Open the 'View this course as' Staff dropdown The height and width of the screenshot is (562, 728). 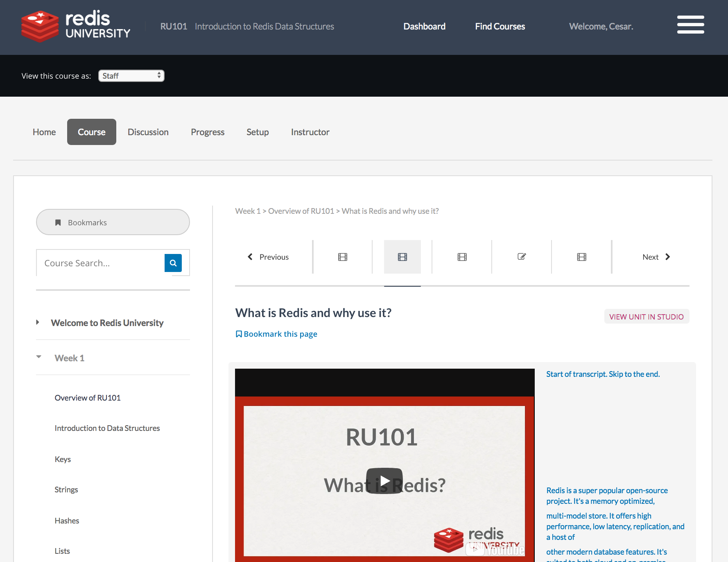pyautogui.click(x=131, y=76)
